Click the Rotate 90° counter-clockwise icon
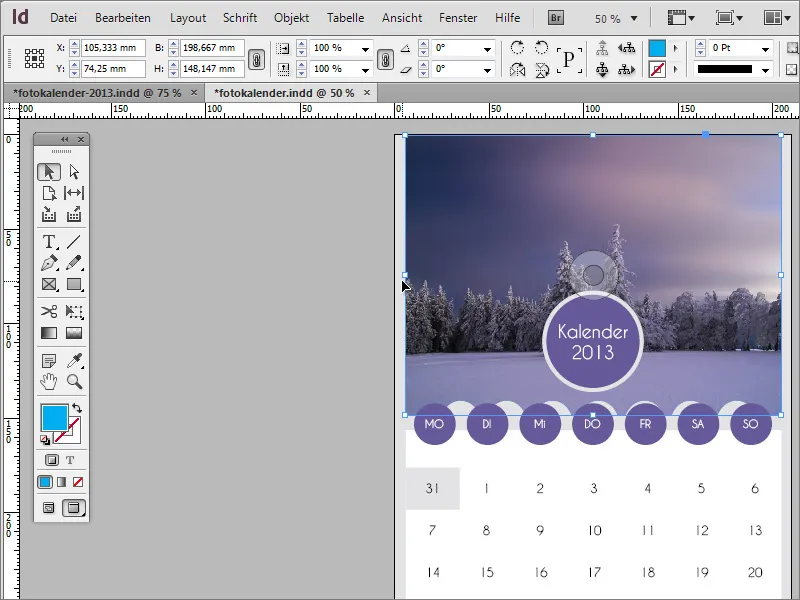The image size is (800, 600). pos(541,48)
